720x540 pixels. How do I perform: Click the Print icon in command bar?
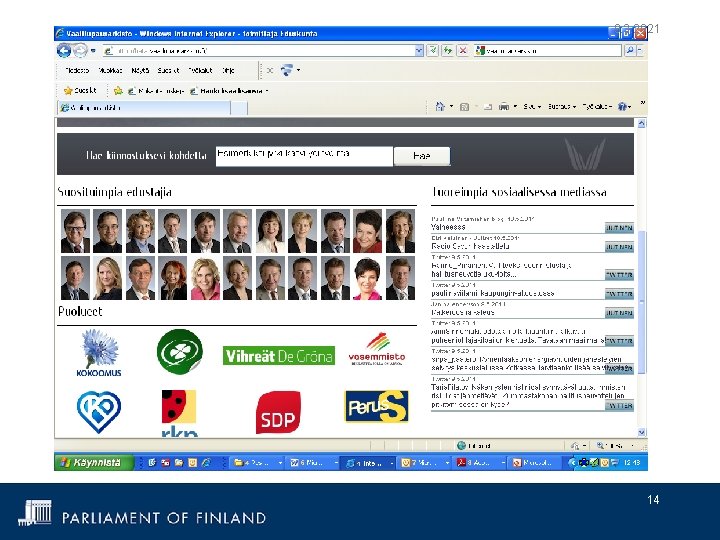[x=504, y=107]
